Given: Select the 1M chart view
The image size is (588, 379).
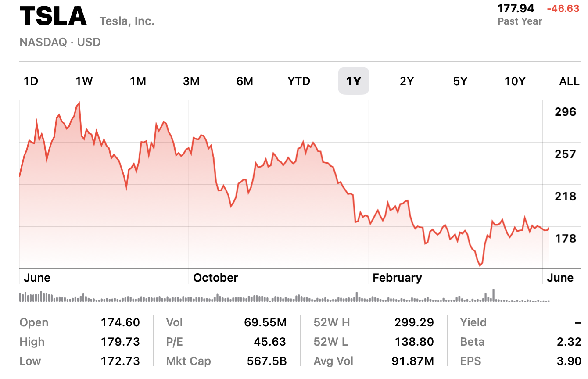Looking at the screenshot, I should click(138, 81).
